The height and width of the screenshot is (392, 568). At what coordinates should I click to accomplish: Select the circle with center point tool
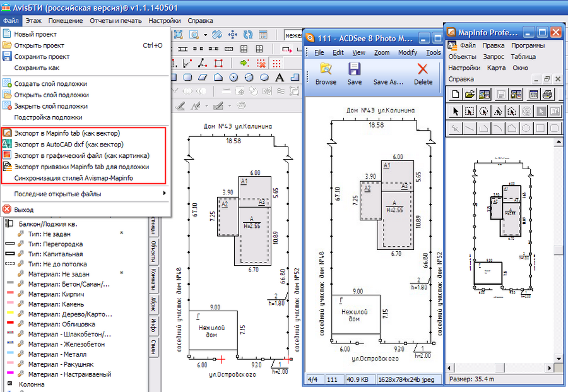(234, 77)
